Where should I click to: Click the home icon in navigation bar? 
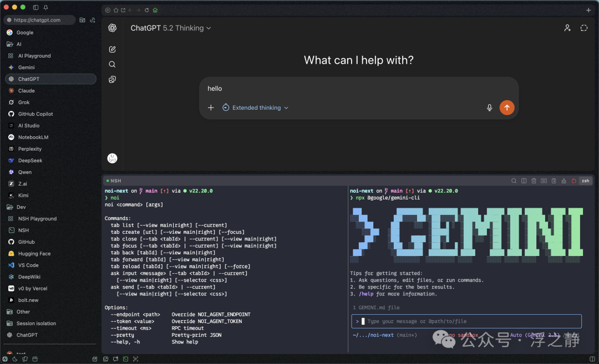point(155,11)
